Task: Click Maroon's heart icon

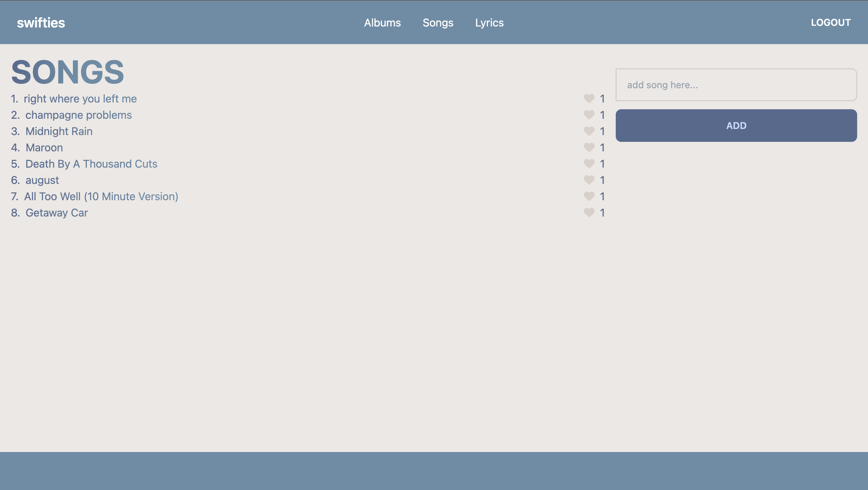Action: coord(589,147)
